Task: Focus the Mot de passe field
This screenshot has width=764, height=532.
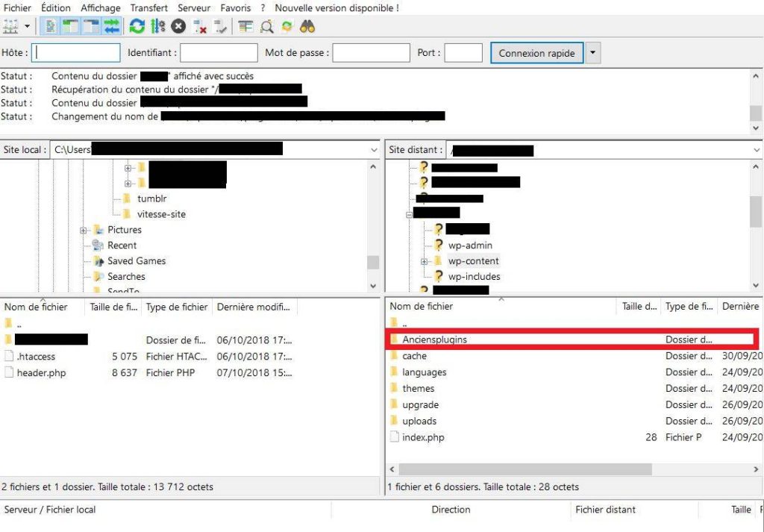Action: pos(371,53)
